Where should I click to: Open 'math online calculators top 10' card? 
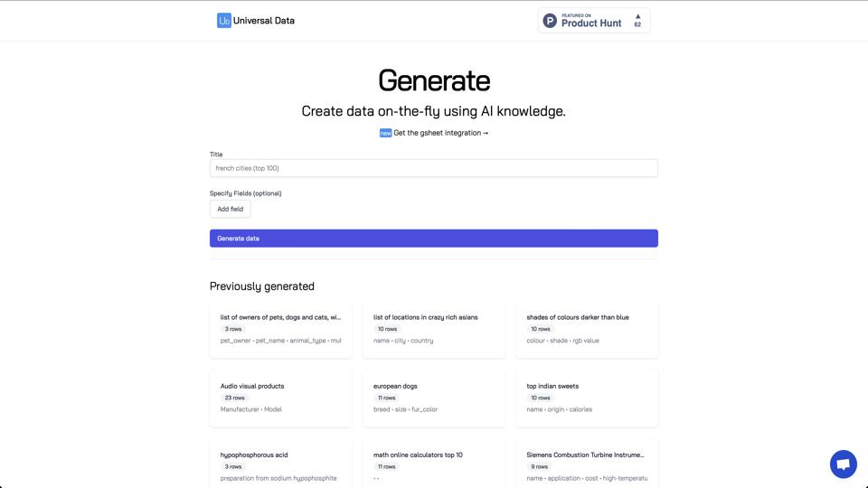tap(433, 465)
